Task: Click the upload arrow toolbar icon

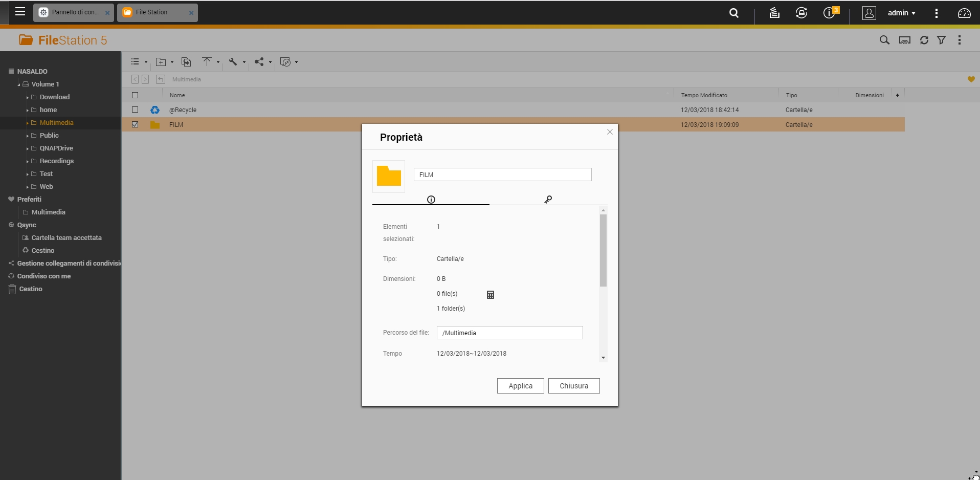Action: click(207, 62)
